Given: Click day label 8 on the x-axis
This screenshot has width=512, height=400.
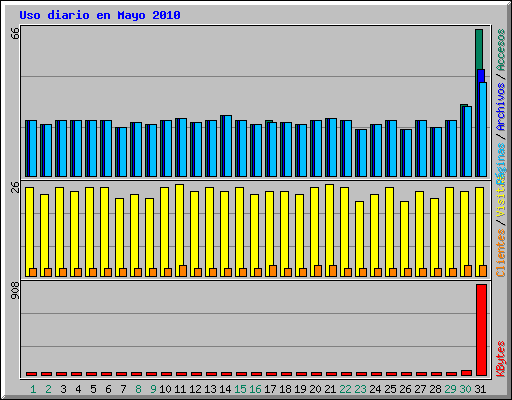Looking at the screenshot, I should tap(138, 389).
